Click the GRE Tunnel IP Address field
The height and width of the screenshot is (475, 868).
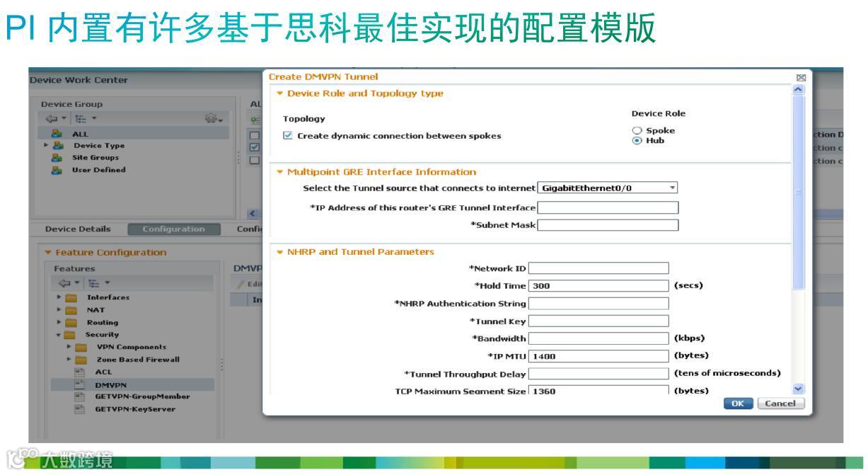click(x=608, y=207)
